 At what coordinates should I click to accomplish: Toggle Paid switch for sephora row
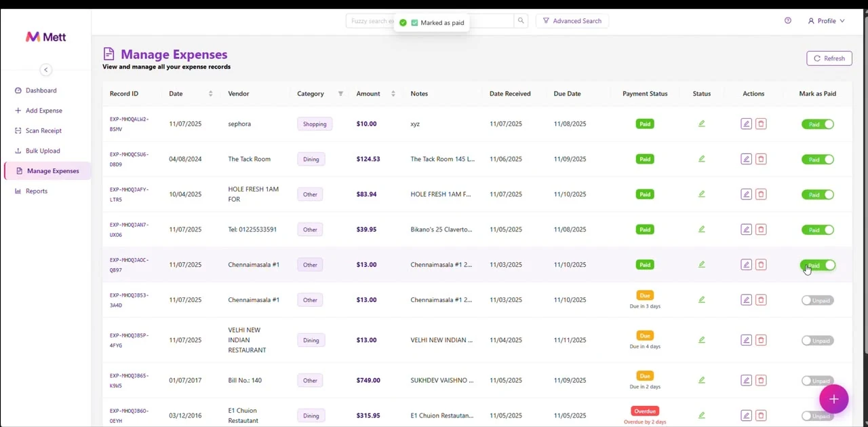tap(818, 124)
